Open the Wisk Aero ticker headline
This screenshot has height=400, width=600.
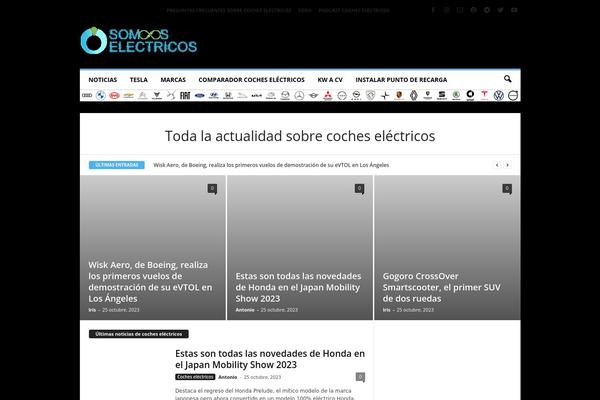point(271,165)
